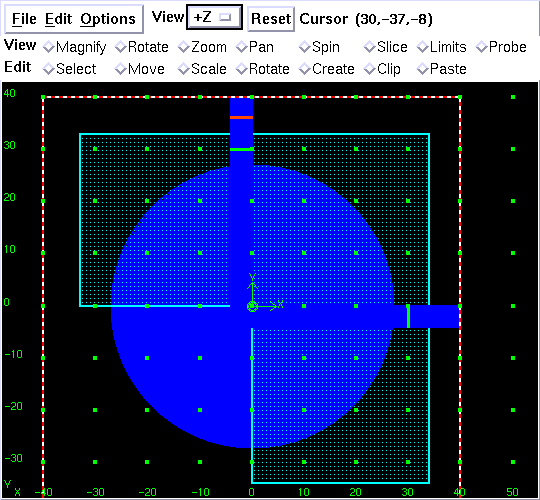Open the +Z view direction dropdown
The width and height of the screenshot is (540, 500).
(x=214, y=17)
